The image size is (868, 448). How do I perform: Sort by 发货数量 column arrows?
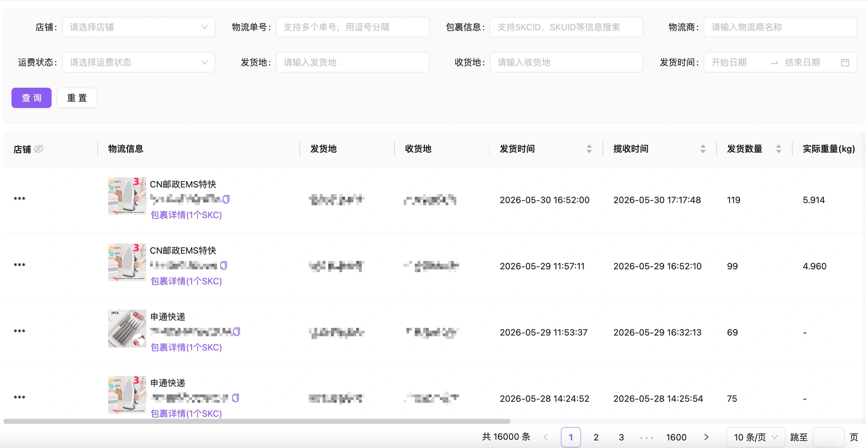click(x=778, y=149)
